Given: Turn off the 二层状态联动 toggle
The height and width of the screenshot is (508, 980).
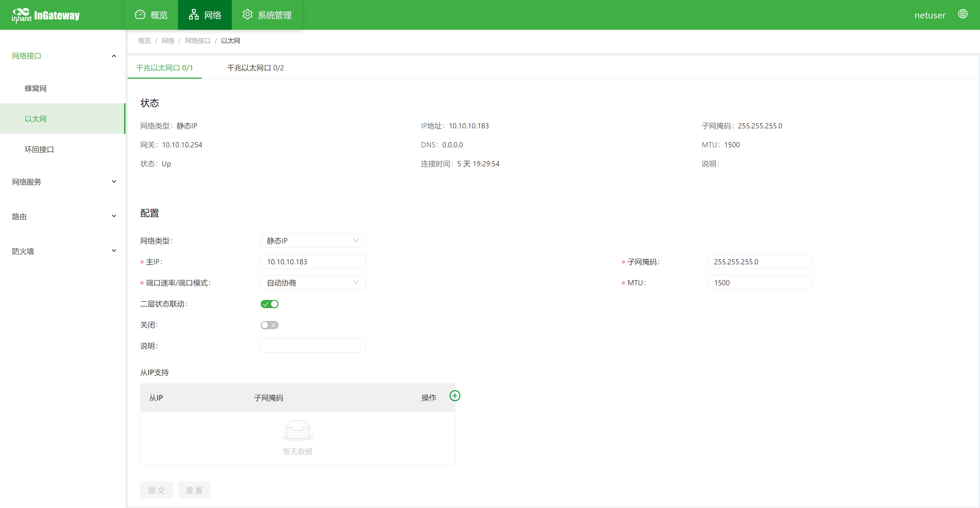Looking at the screenshot, I should coord(270,304).
